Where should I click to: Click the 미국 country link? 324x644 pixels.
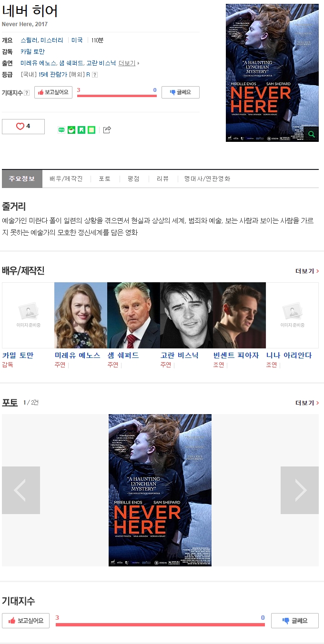coord(77,40)
